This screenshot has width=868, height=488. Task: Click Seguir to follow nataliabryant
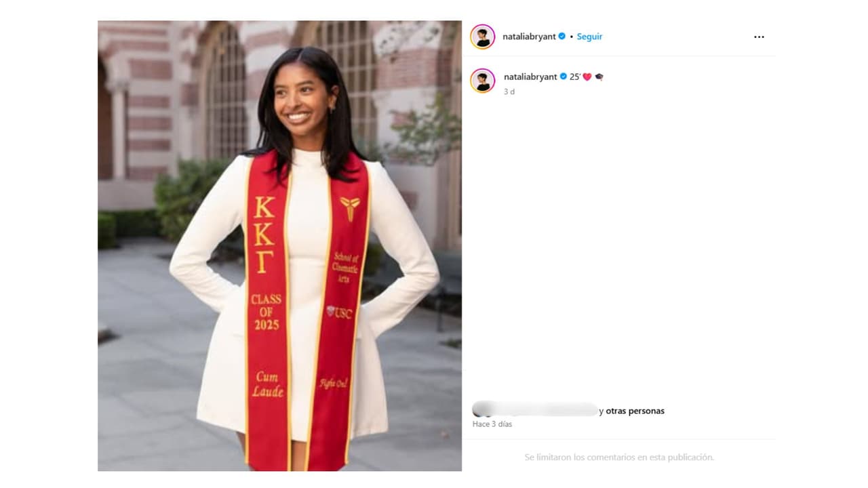589,37
